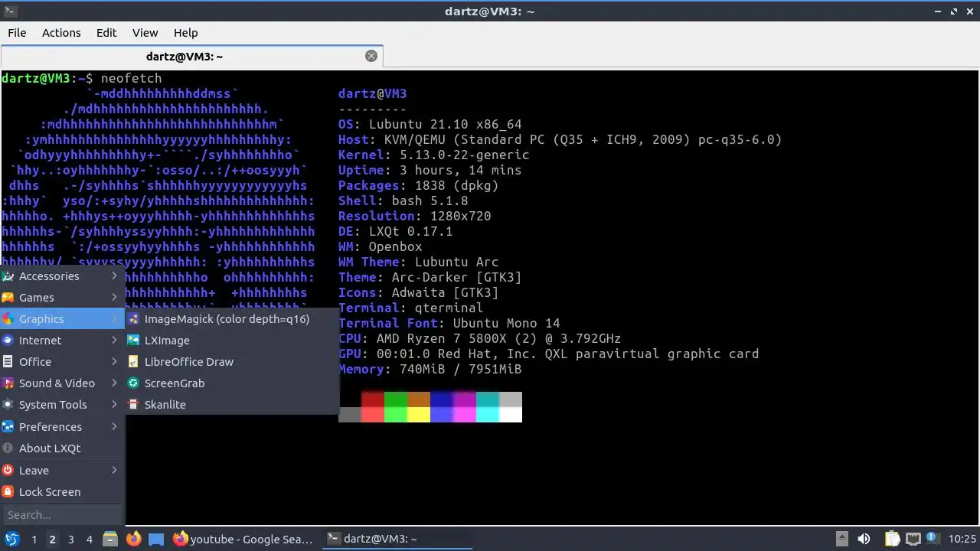
Task: Click the "WM: Openbox" line
Action: pos(381,246)
